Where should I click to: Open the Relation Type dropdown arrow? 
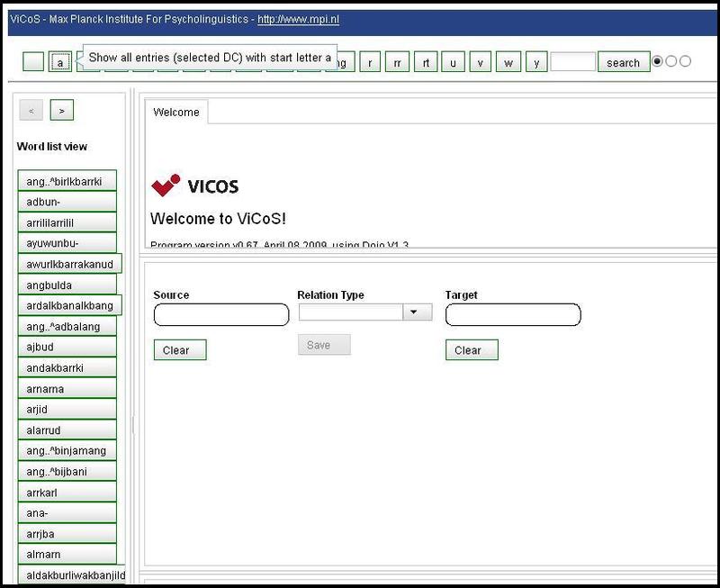click(x=418, y=312)
